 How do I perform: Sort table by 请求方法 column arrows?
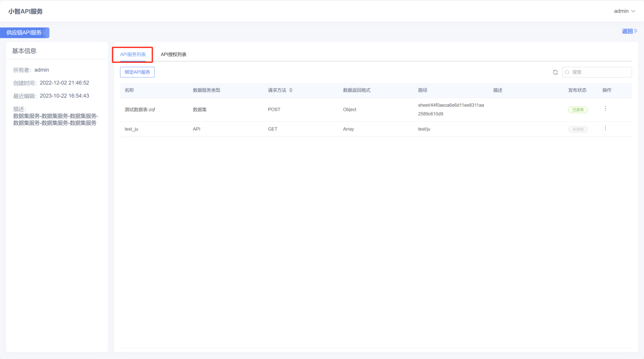tap(291, 90)
